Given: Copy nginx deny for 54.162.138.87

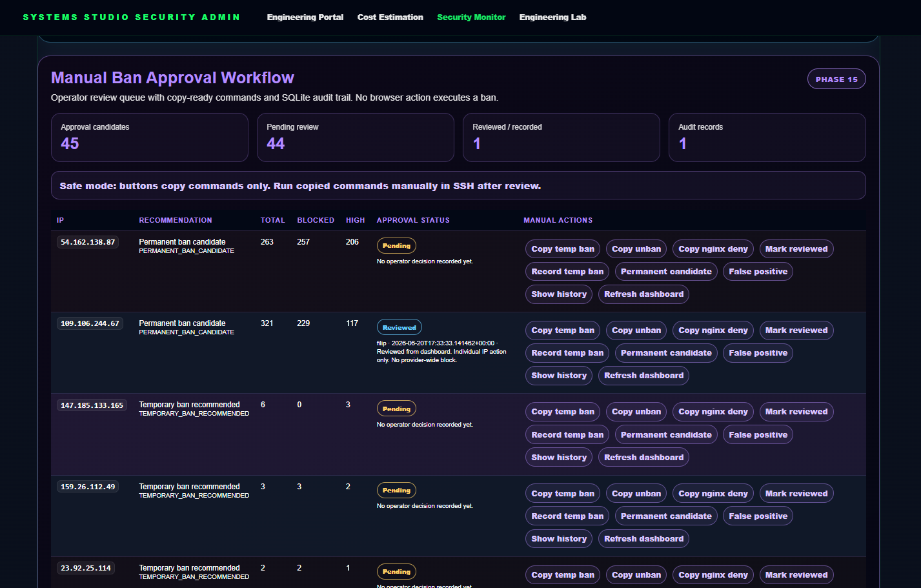Looking at the screenshot, I should 713,249.
